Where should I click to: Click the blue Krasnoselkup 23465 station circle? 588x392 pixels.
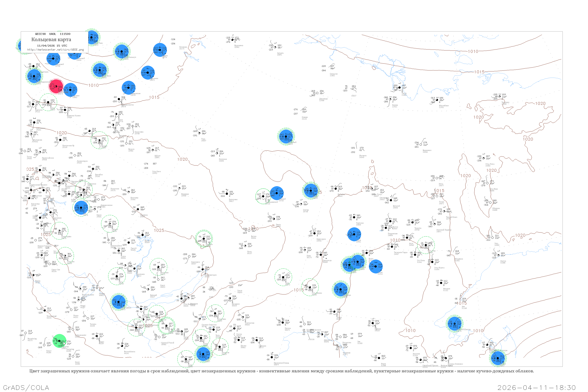pyautogui.click(x=122, y=52)
